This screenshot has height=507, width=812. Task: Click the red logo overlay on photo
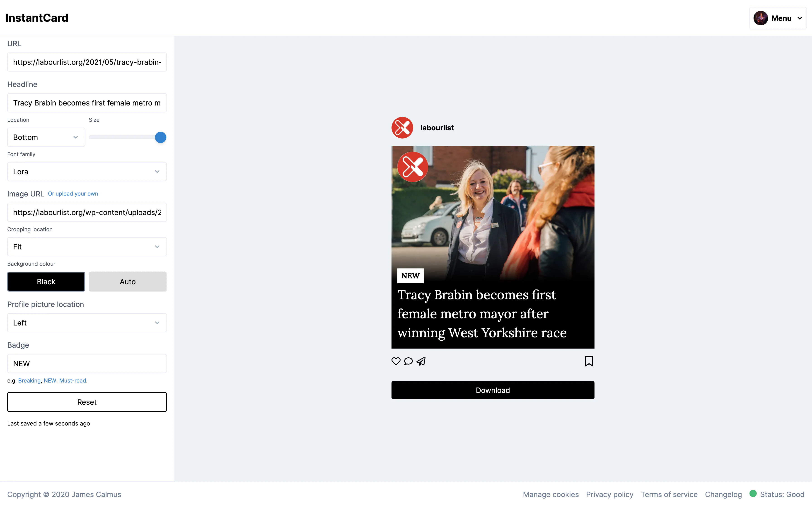click(412, 167)
